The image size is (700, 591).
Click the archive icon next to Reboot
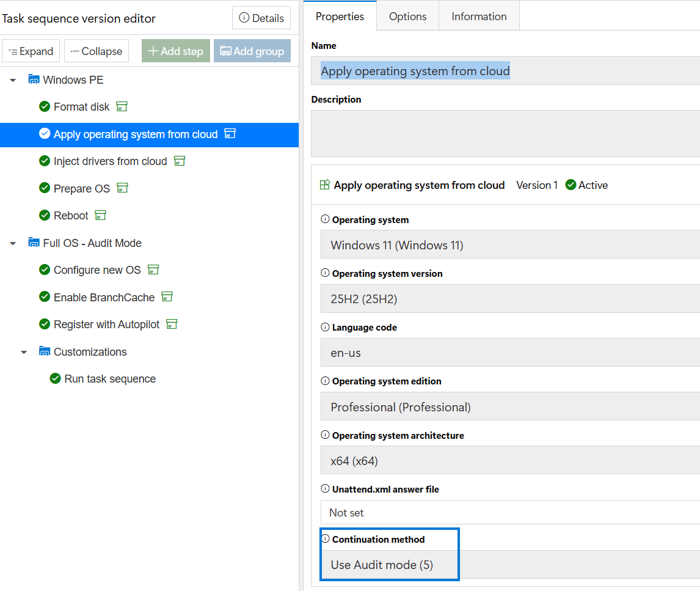click(100, 215)
